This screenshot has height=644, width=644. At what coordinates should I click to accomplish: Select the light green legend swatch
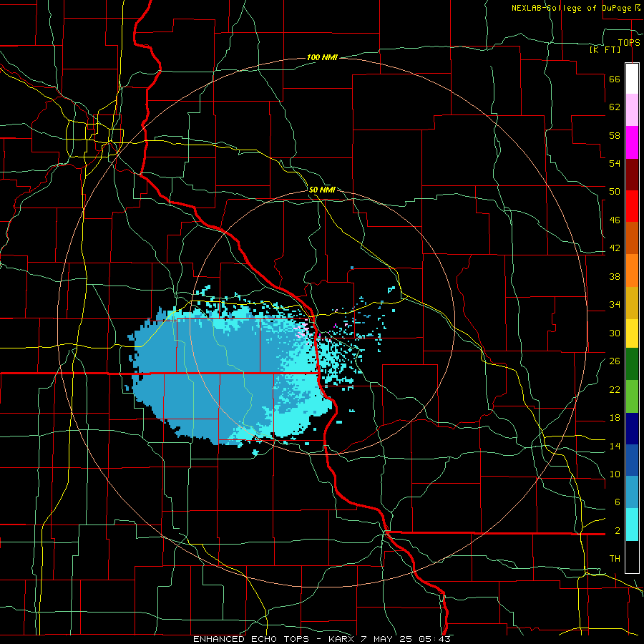click(632, 396)
